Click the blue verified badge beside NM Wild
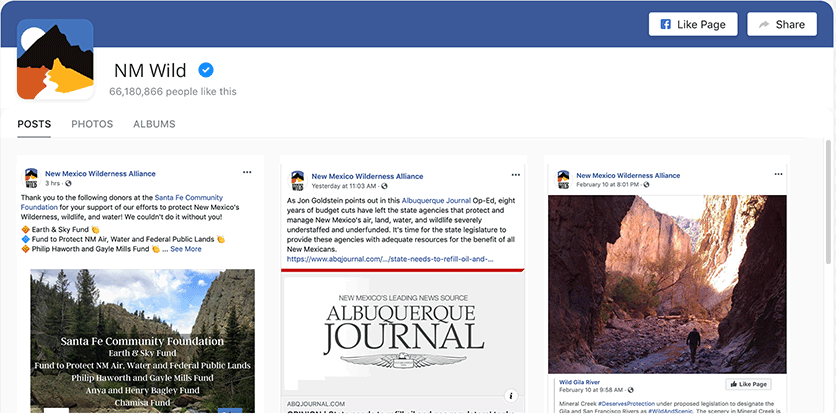Screen dimensions: 837x414 (205, 70)
